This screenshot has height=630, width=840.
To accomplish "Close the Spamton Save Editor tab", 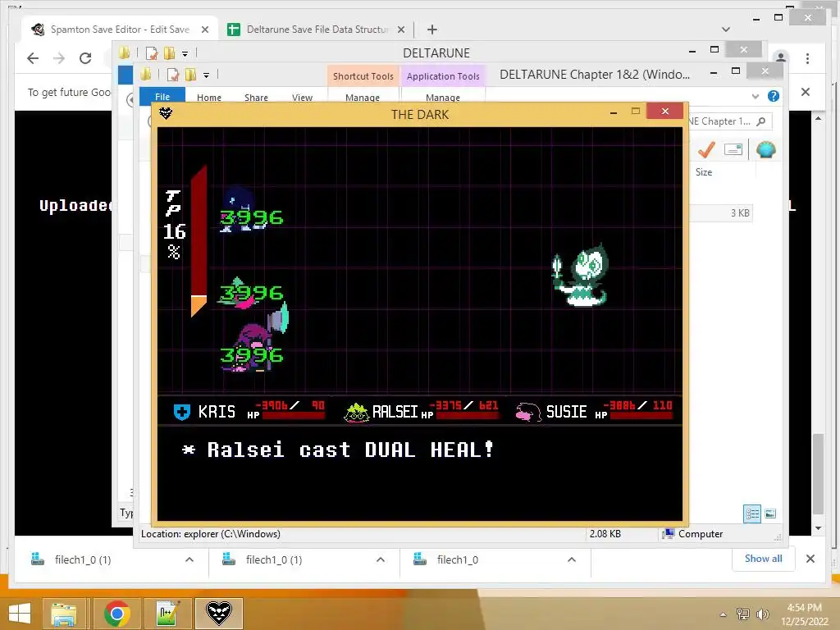I will pos(204,30).
